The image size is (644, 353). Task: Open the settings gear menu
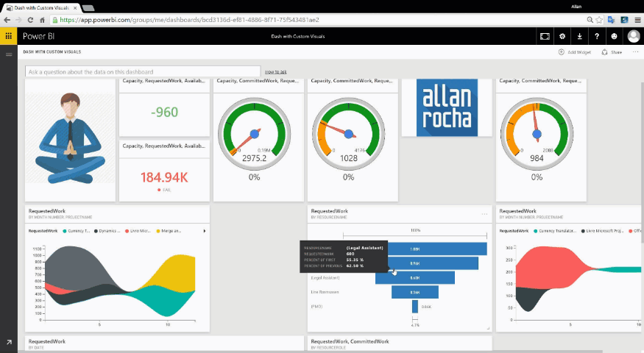click(562, 36)
